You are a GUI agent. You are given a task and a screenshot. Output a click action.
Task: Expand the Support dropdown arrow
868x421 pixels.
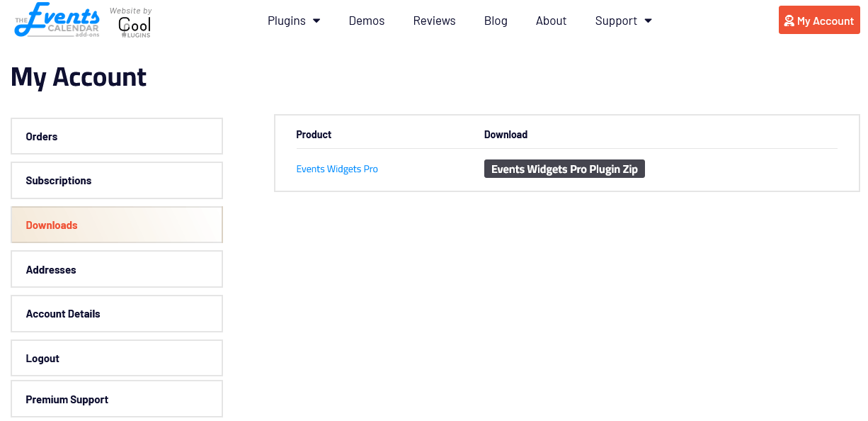[648, 21]
